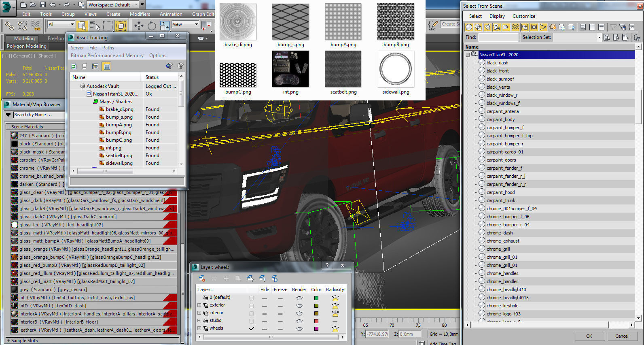
Task: Toggle Display Shapes filter in Select From Scene
Action: tap(478, 27)
